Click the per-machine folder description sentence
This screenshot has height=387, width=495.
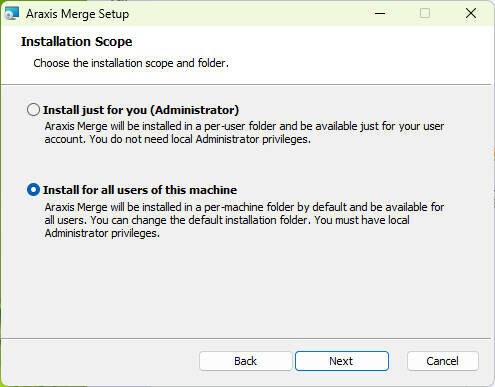[244, 213]
